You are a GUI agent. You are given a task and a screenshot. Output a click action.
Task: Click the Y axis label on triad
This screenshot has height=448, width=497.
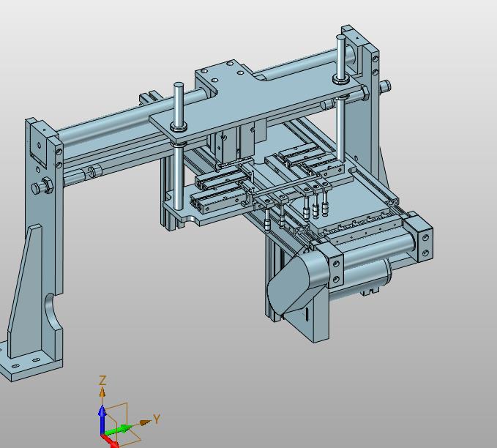[157, 419]
